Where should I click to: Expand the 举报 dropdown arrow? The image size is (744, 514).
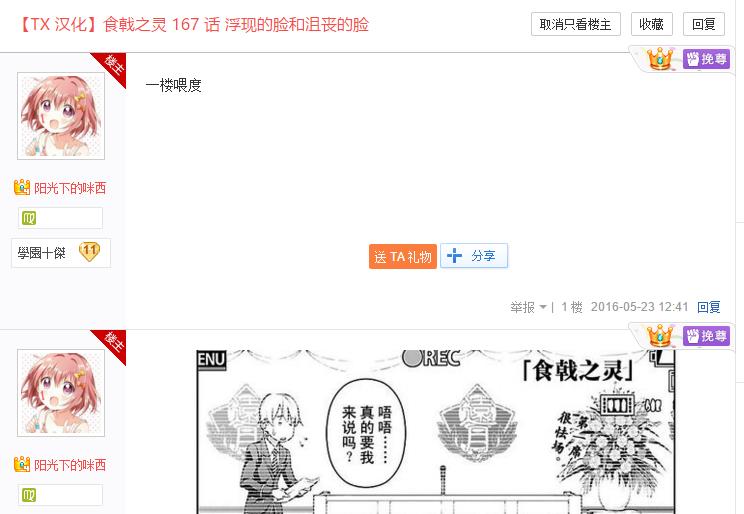pos(543,308)
